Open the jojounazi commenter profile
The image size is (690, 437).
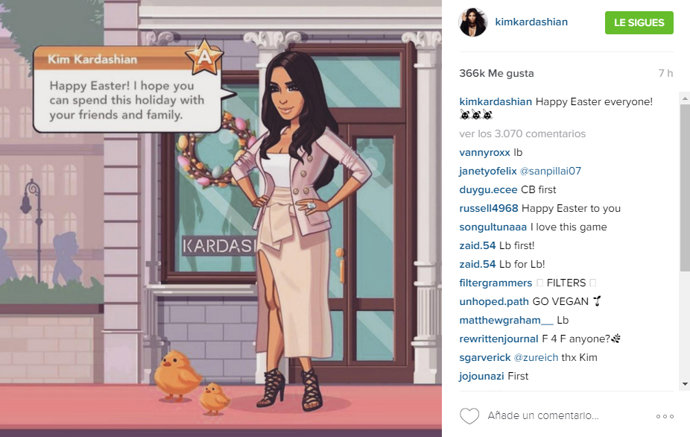coord(481,376)
